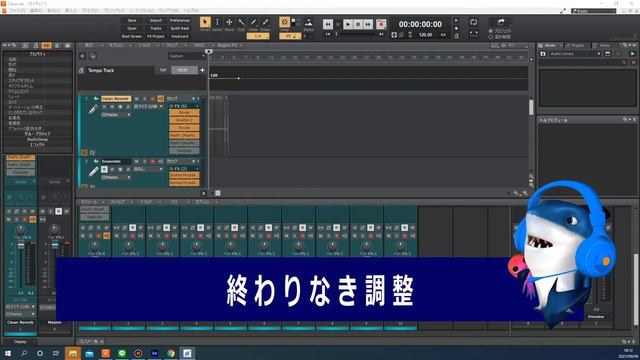The height and width of the screenshot is (360, 640).
Task: Choose the Select tool I-beam
Action: (x=217, y=22)
